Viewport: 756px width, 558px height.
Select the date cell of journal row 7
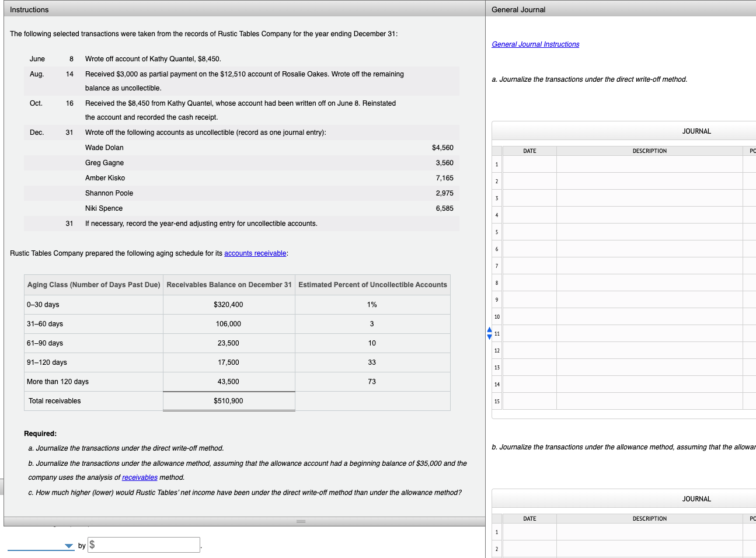[x=529, y=266]
